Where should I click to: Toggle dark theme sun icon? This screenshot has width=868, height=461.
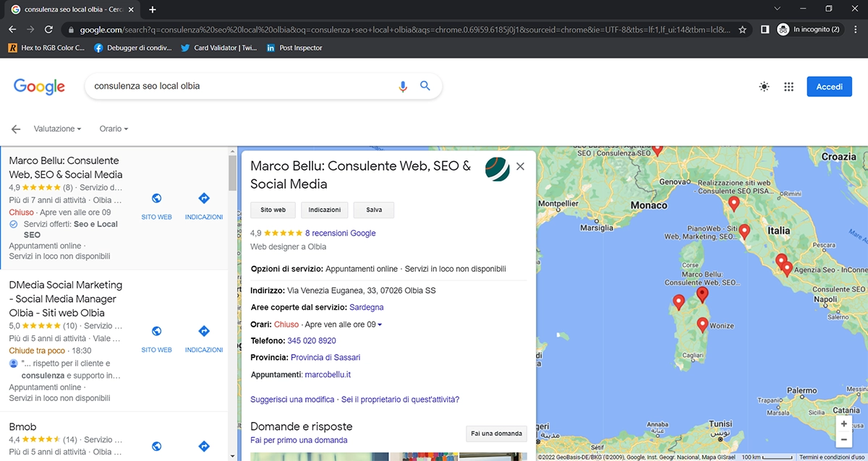(765, 87)
